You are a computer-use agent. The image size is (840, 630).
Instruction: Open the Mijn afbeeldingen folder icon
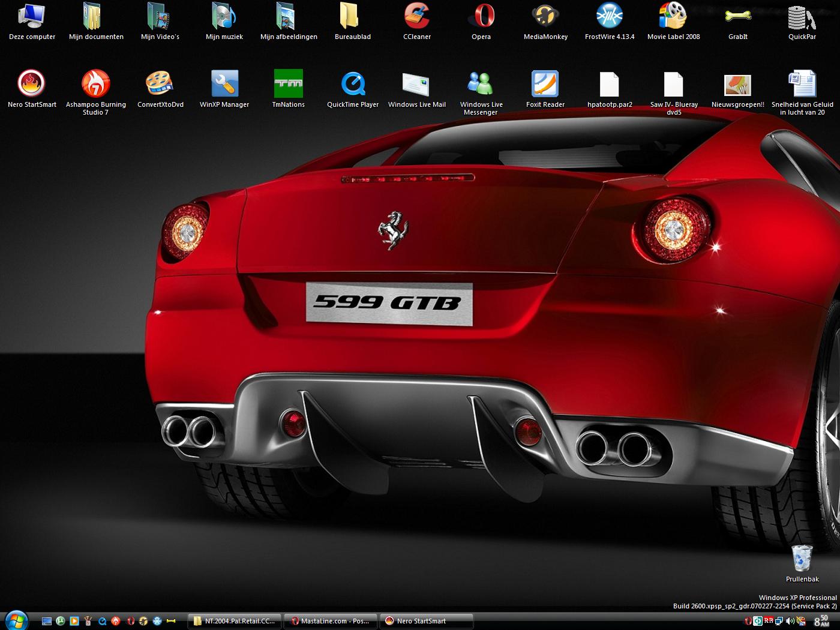point(289,22)
